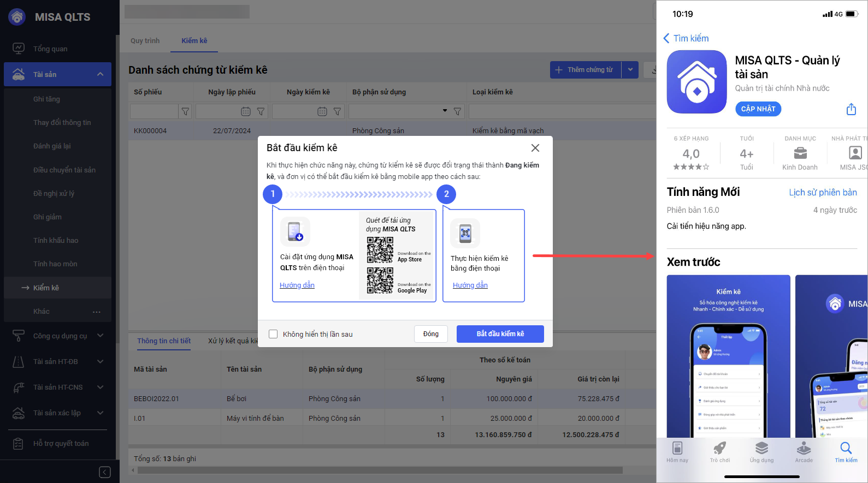Select Tổng quan in the sidebar
868x483 pixels.
click(50, 49)
